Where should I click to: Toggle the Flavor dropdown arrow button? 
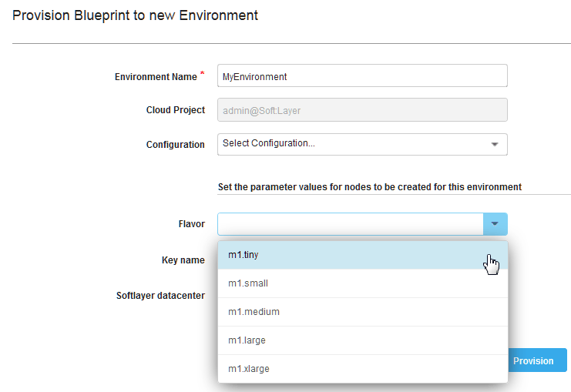(x=495, y=224)
